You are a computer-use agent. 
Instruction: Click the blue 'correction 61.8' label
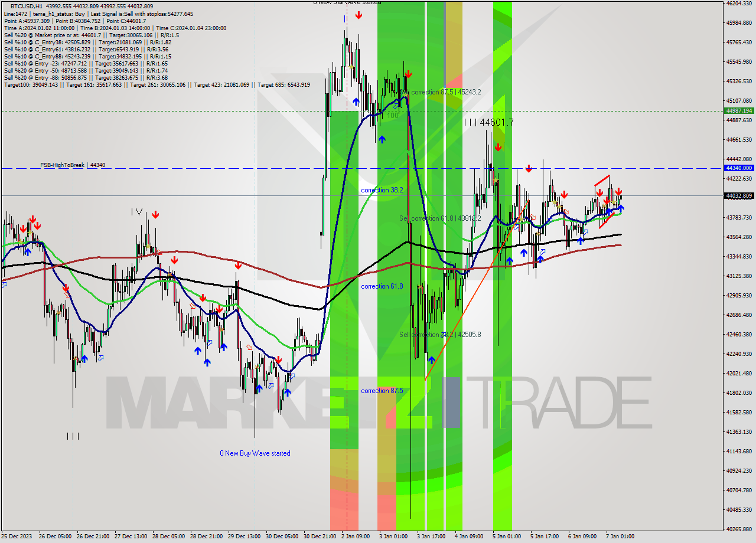(382, 286)
